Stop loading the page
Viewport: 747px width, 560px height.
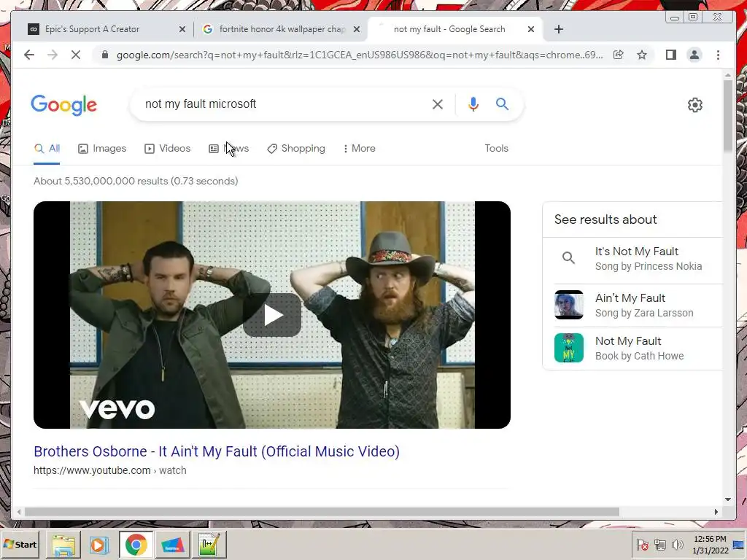pos(76,55)
